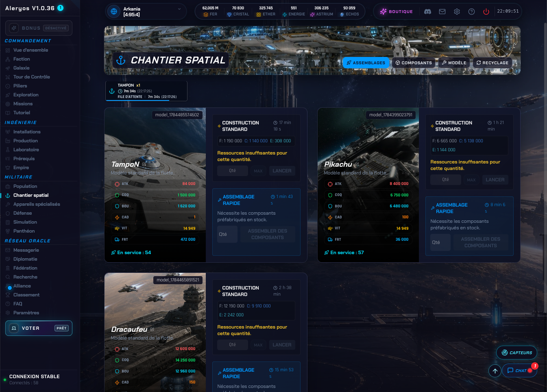
Task: Click the Installations sidebar icon
Action: (x=8, y=132)
